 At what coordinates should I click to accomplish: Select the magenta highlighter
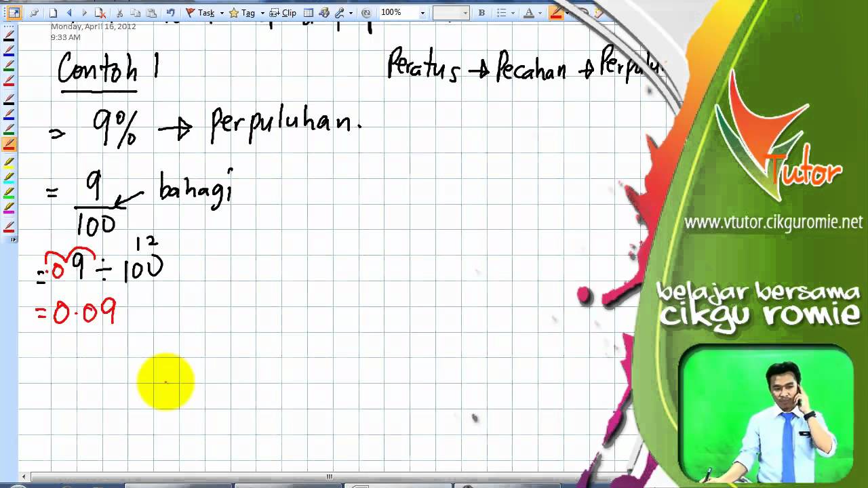click(x=9, y=207)
